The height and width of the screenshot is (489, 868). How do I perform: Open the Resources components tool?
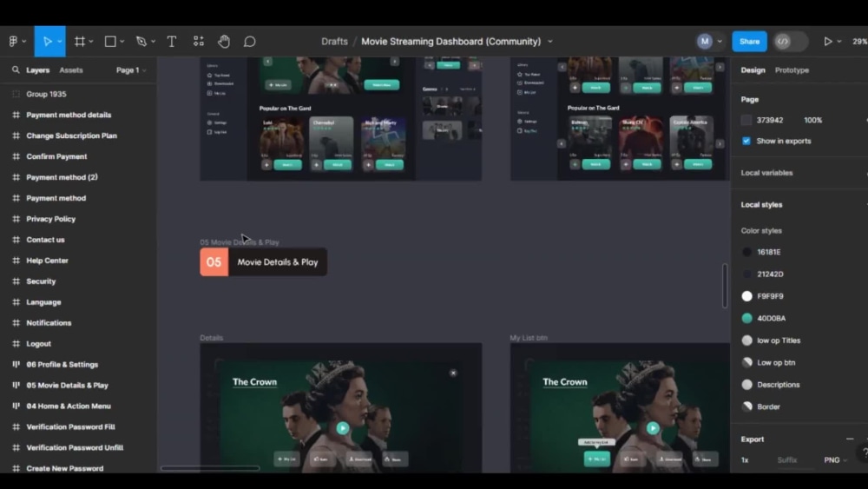(198, 41)
